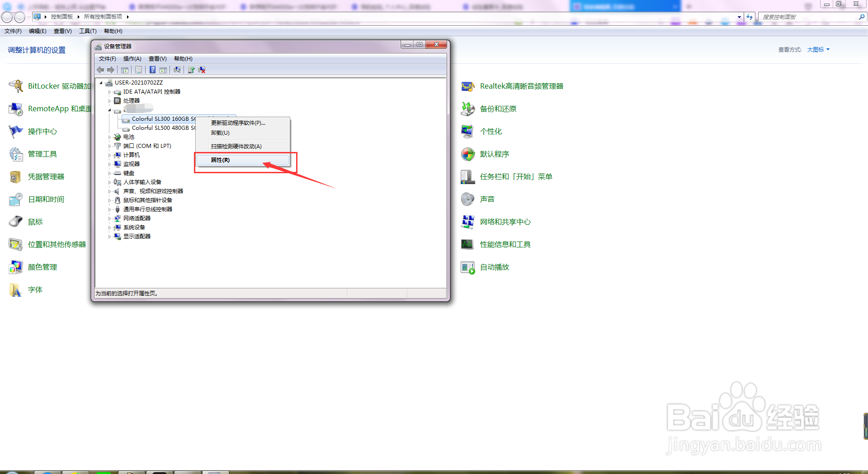
Task: Click the Control Panel forward navigation button
Action: coord(19,17)
